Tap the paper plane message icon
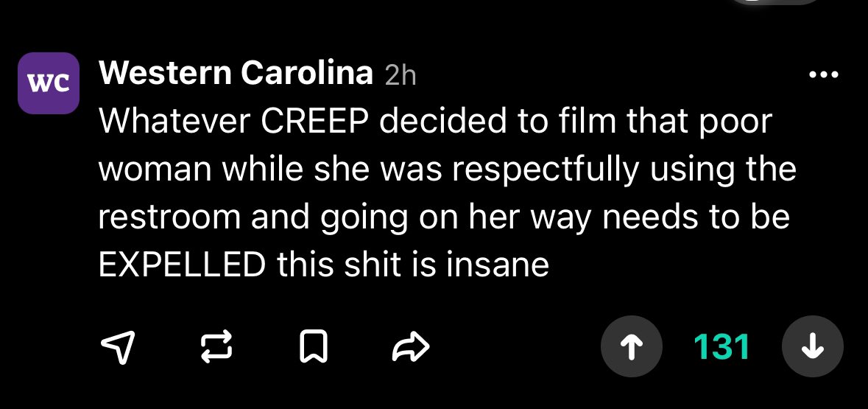 click(118, 347)
